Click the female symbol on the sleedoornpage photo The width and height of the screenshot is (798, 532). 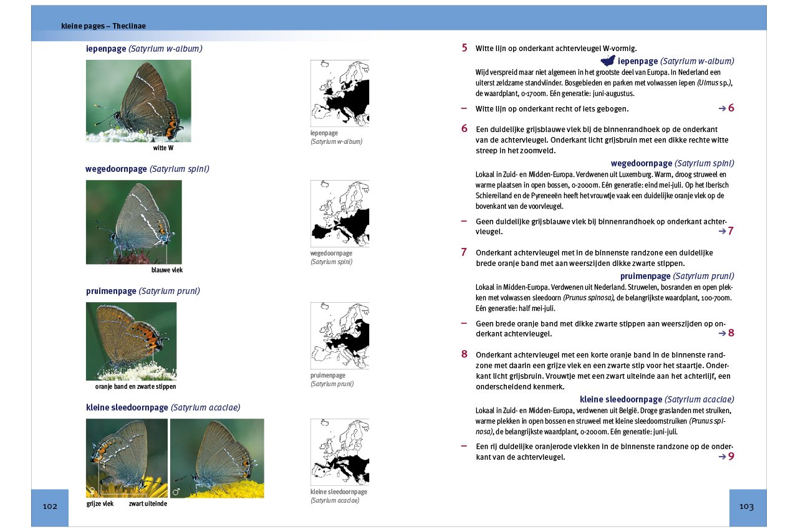(93, 491)
